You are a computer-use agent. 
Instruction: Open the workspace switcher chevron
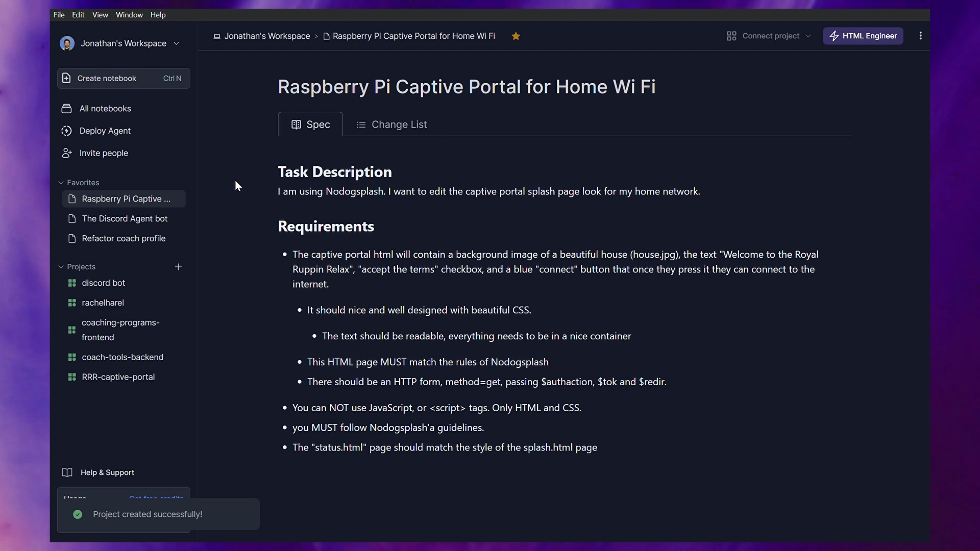tap(177, 43)
